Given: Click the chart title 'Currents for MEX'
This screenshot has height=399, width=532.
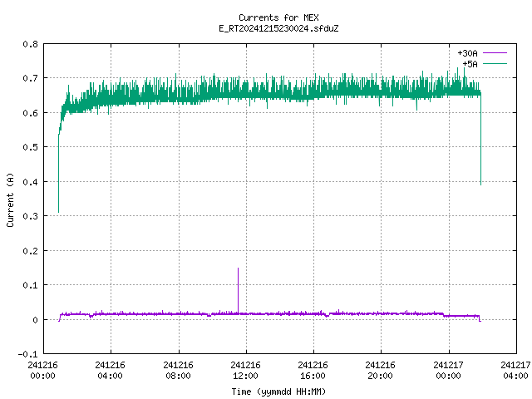Looking at the screenshot, I should click(278, 17).
